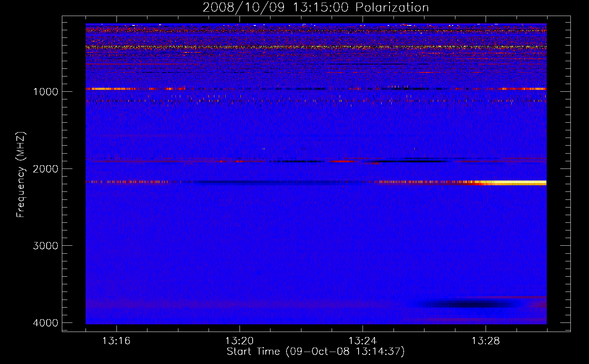
Task: Click the dark blue patch near 3800 MHz
Action: [x=470, y=303]
